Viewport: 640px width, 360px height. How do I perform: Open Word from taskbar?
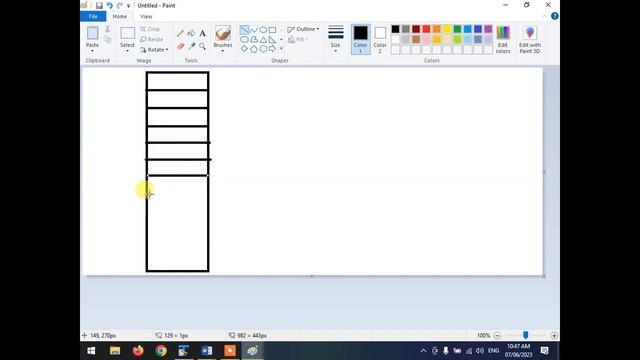pyautogui.click(x=207, y=351)
